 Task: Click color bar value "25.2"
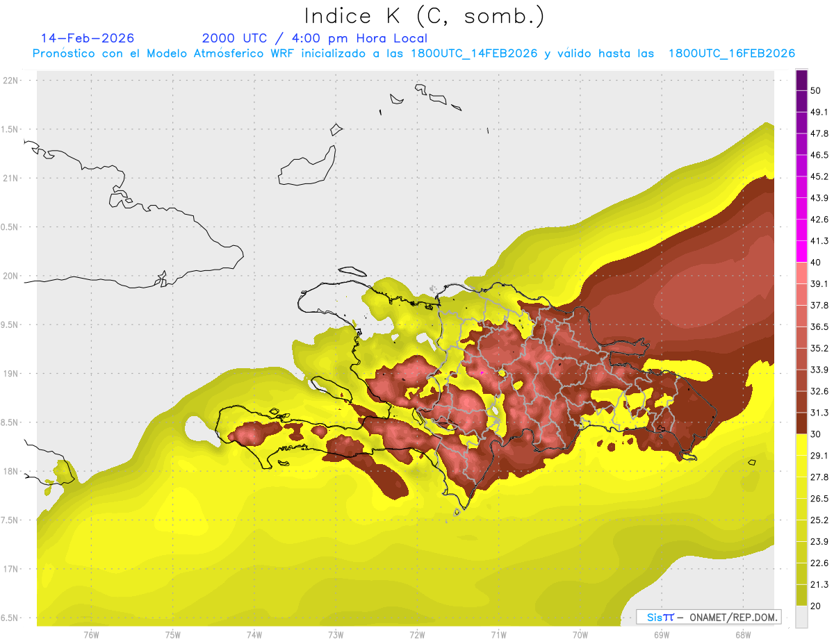(x=819, y=520)
